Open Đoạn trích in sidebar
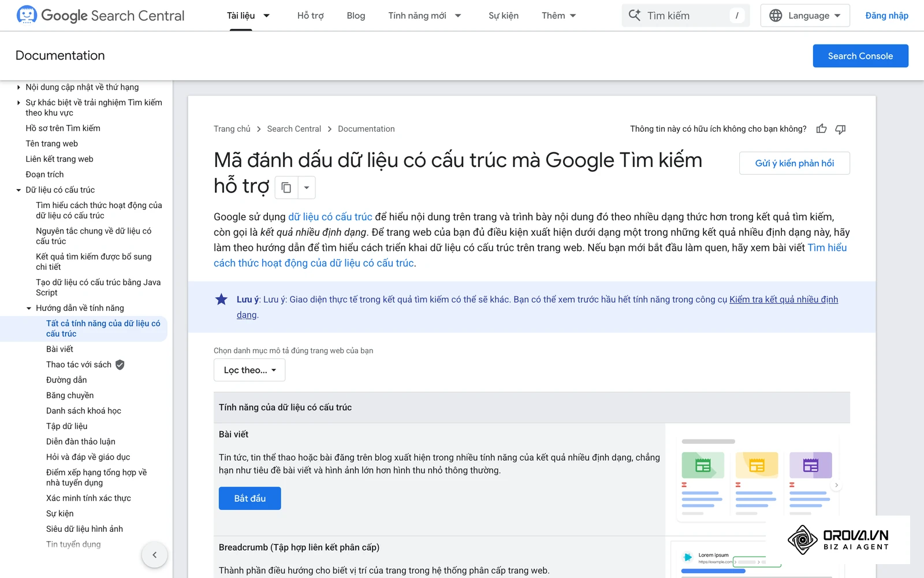The width and height of the screenshot is (924, 578). coord(44,175)
